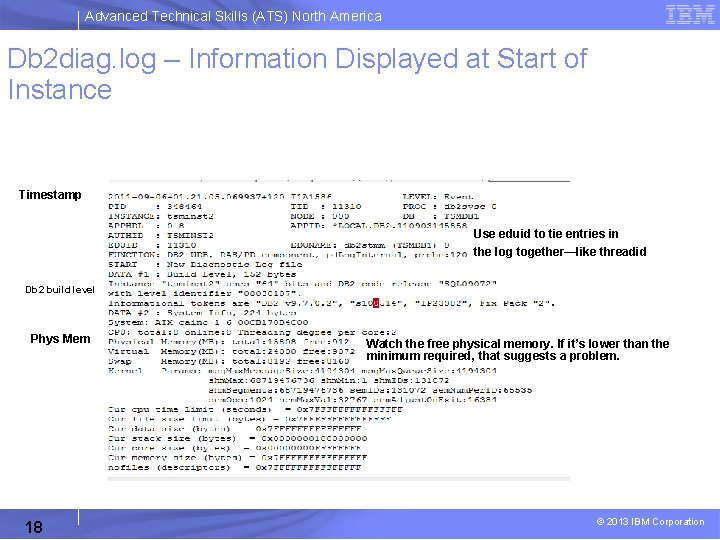This screenshot has height=540, width=720.
Task: Click the "with level identifier" log line
Action: (x=205, y=293)
